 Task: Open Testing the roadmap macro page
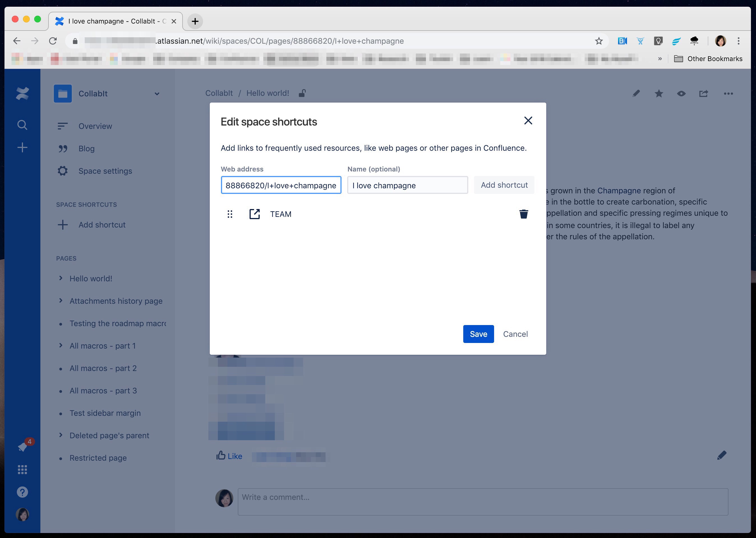118,323
